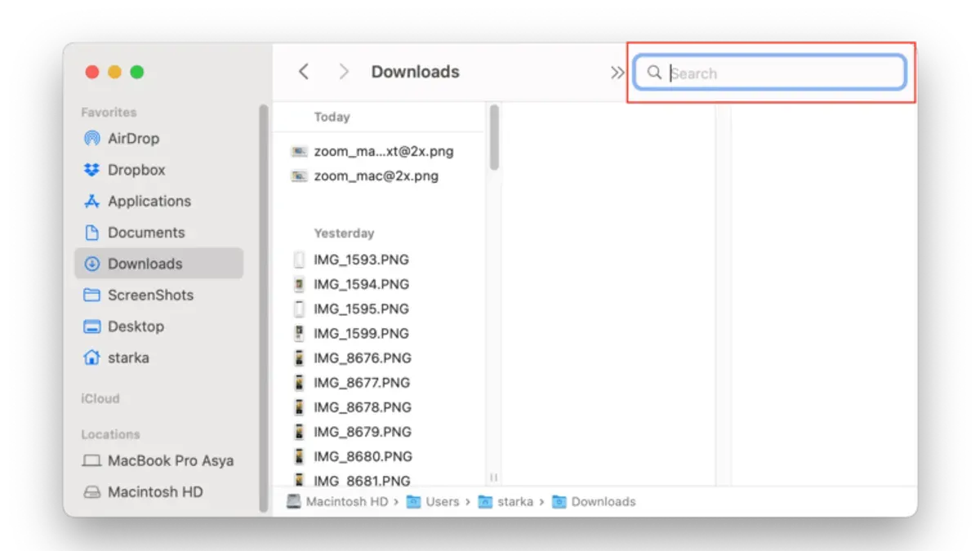Click the AirDrop icon in sidebar
This screenshot has width=980, height=551.
click(x=92, y=139)
